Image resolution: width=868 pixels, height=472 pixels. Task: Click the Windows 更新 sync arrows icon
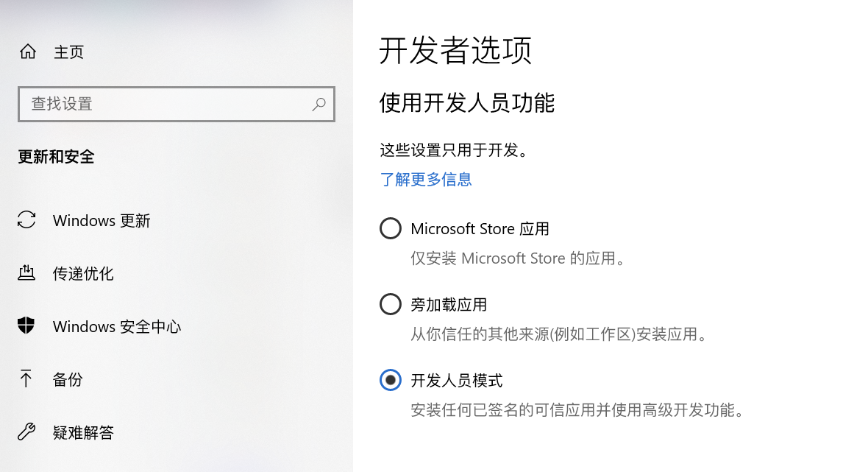[26, 220]
